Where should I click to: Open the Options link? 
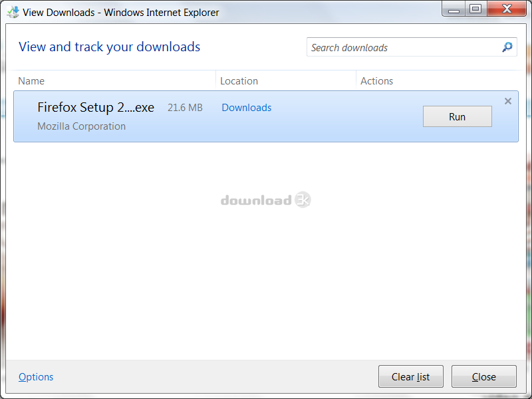36,376
